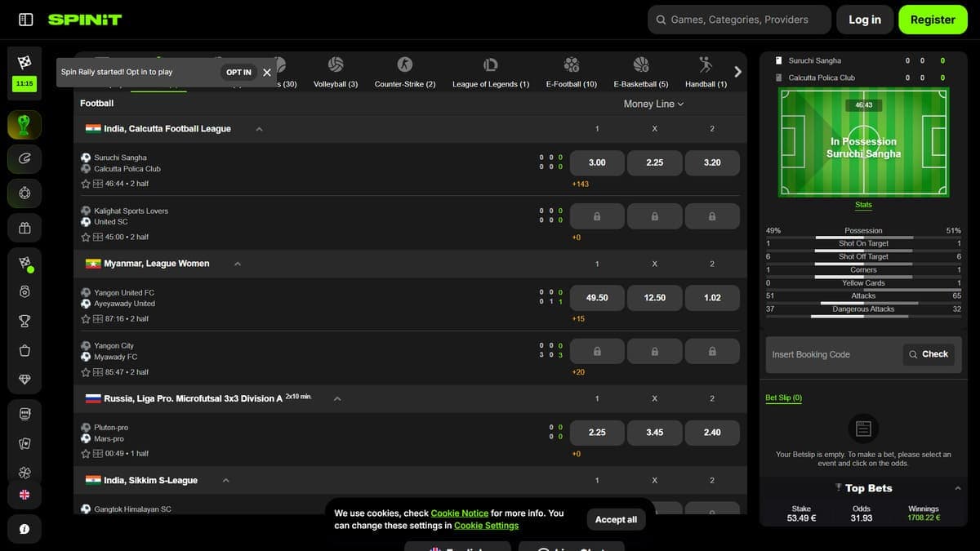Open the slot machine icon in sidebar
Image resolution: width=980 pixels, height=551 pixels.
[x=24, y=414]
